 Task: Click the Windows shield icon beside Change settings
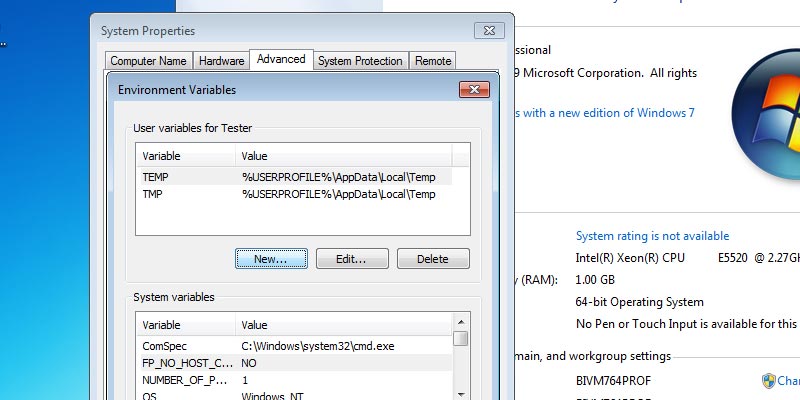coord(769,381)
